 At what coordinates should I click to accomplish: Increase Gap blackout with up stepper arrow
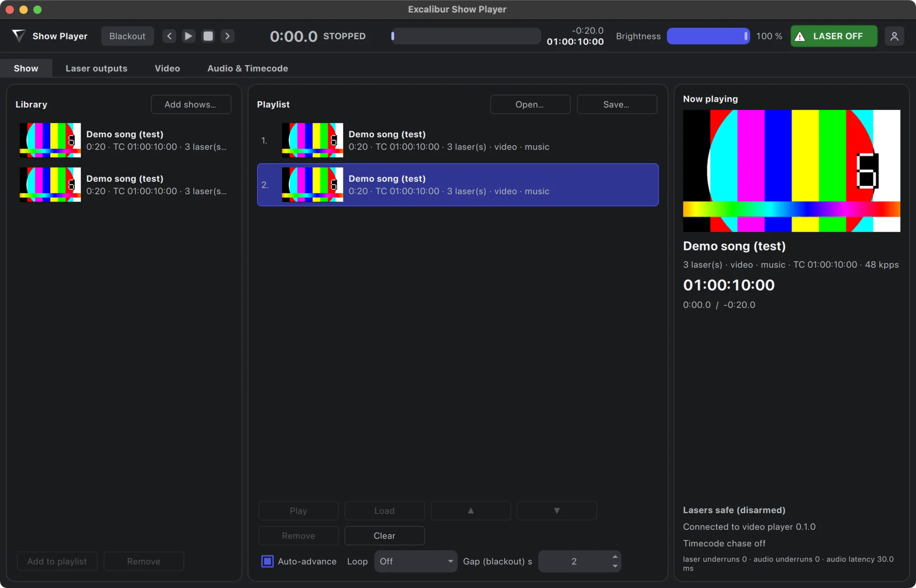click(x=615, y=557)
